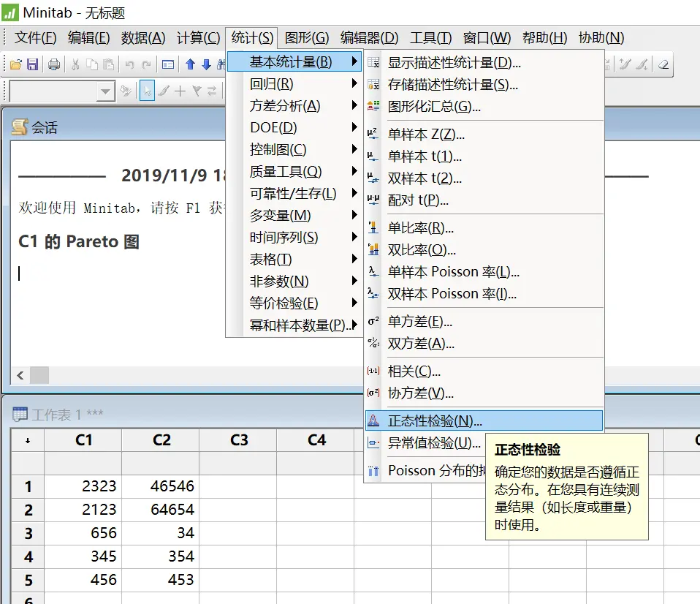This screenshot has width=700, height=604.
Task: Click the blue up arrow Previous Command icon
Action: tap(190, 65)
